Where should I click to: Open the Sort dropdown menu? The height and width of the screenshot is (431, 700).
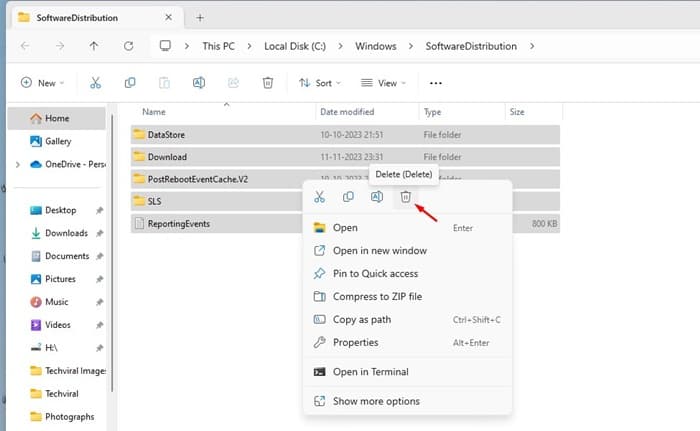tap(316, 83)
